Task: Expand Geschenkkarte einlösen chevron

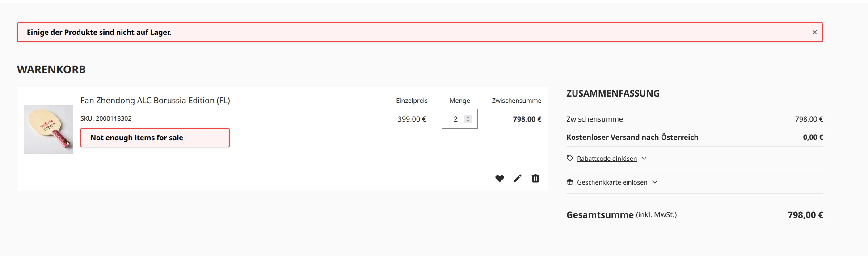Action: point(655,182)
